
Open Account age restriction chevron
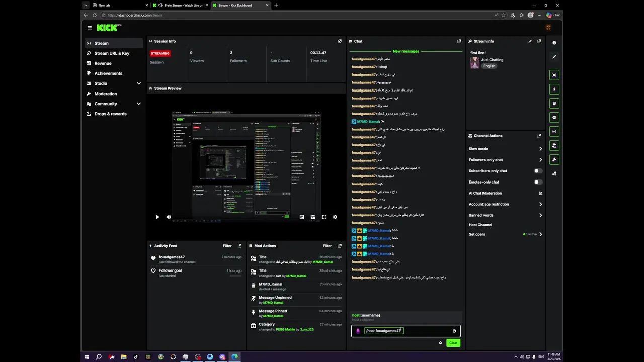541,204
